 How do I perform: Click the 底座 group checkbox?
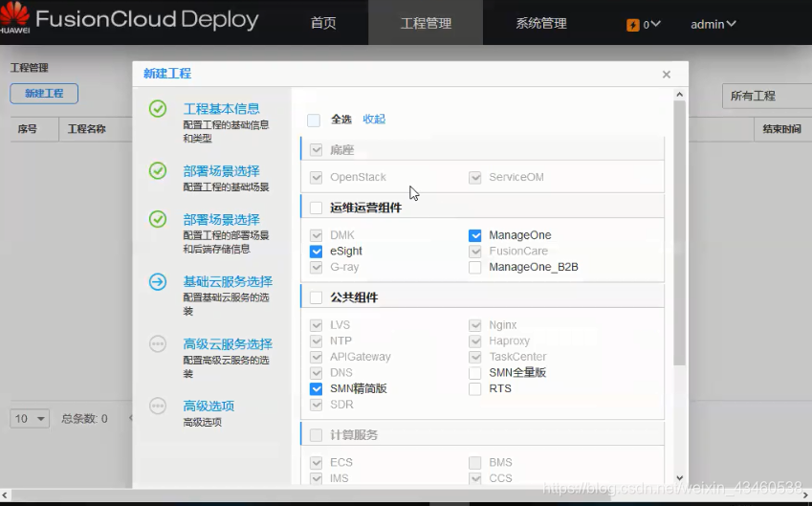coord(316,150)
